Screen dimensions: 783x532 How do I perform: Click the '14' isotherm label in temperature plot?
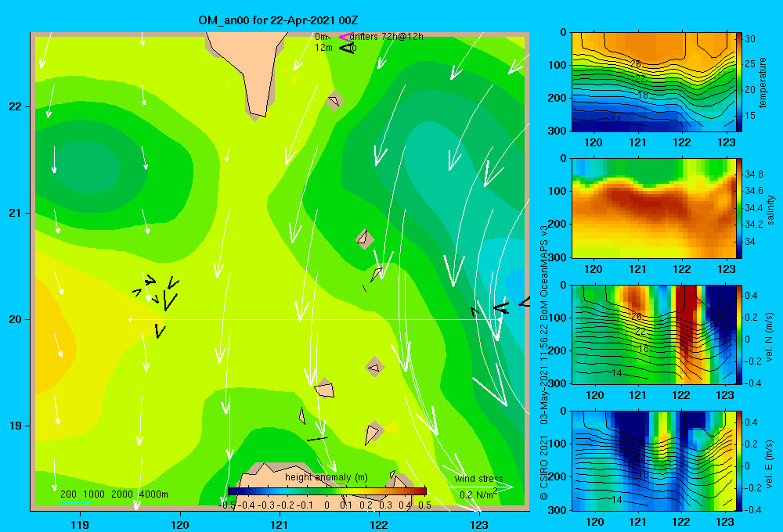[615, 120]
